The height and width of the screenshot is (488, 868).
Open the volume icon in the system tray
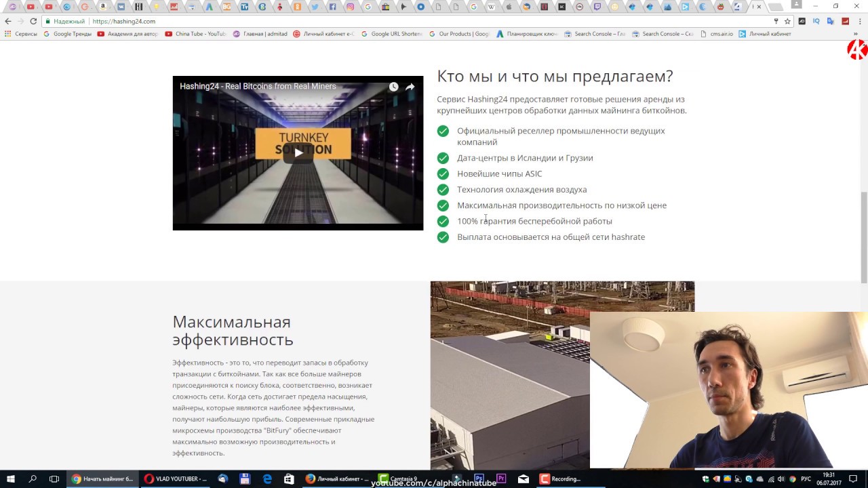(781, 479)
